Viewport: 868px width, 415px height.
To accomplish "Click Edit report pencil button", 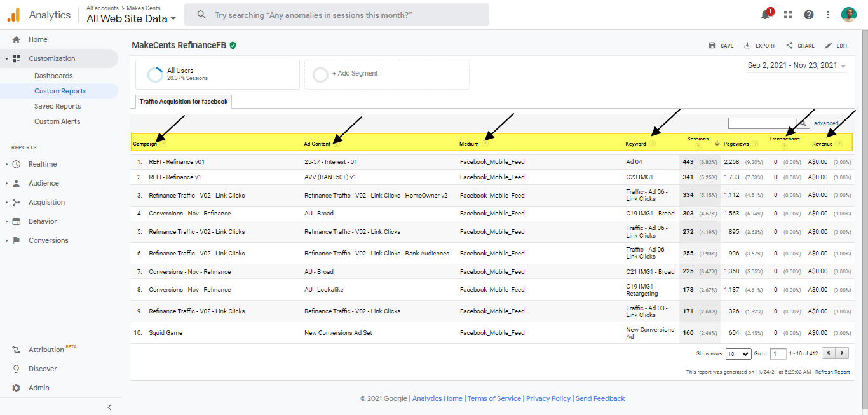I will click(836, 46).
